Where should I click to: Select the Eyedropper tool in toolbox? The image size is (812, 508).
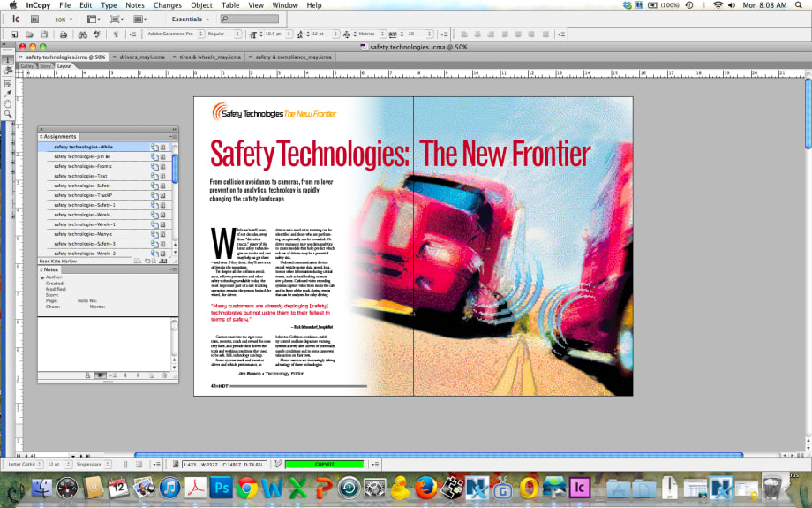click(8, 94)
